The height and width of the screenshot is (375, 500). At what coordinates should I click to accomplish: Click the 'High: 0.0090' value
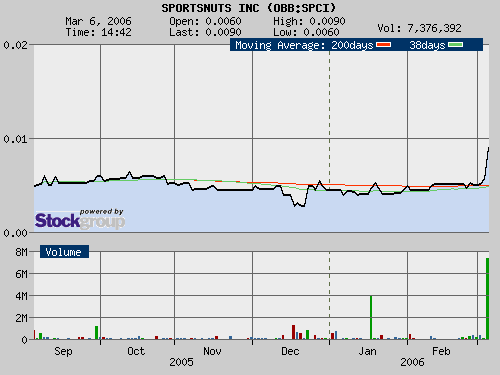click(309, 21)
